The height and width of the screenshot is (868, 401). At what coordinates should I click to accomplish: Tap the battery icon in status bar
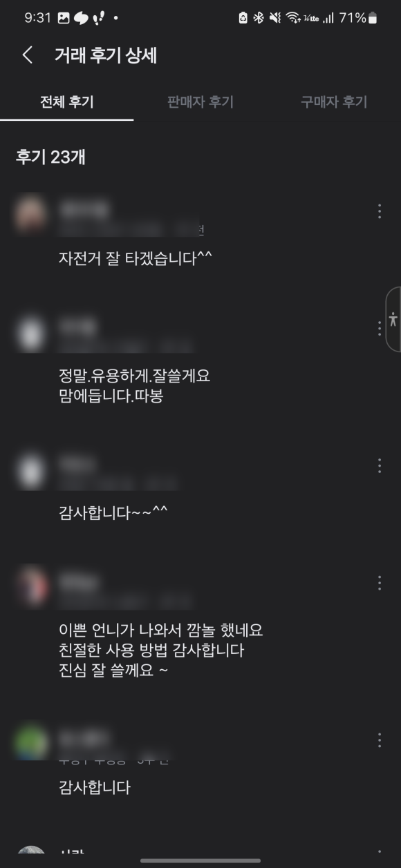tap(373, 19)
